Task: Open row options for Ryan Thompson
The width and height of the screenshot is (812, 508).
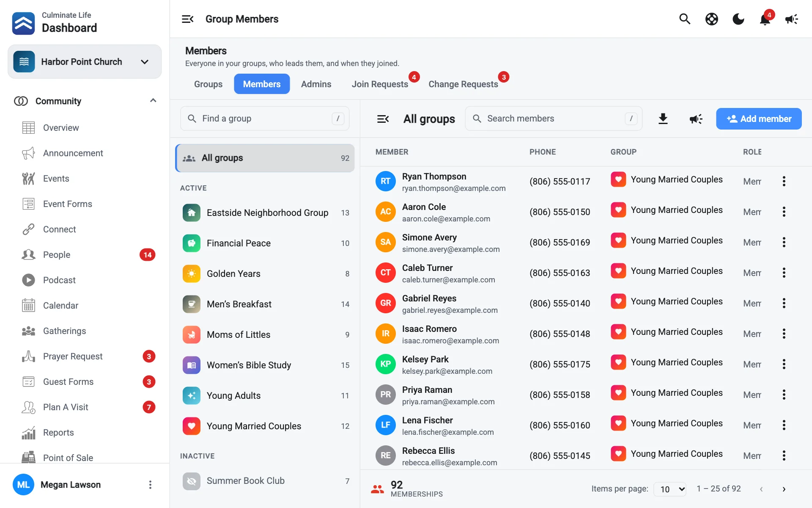Action: pyautogui.click(x=784, y=181)
